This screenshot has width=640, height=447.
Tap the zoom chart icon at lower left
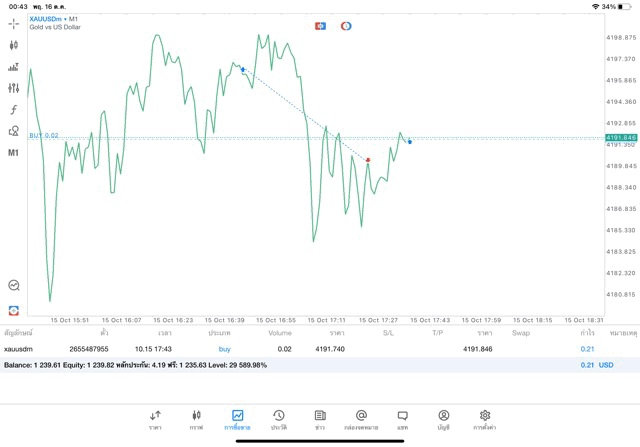[14, 285]
